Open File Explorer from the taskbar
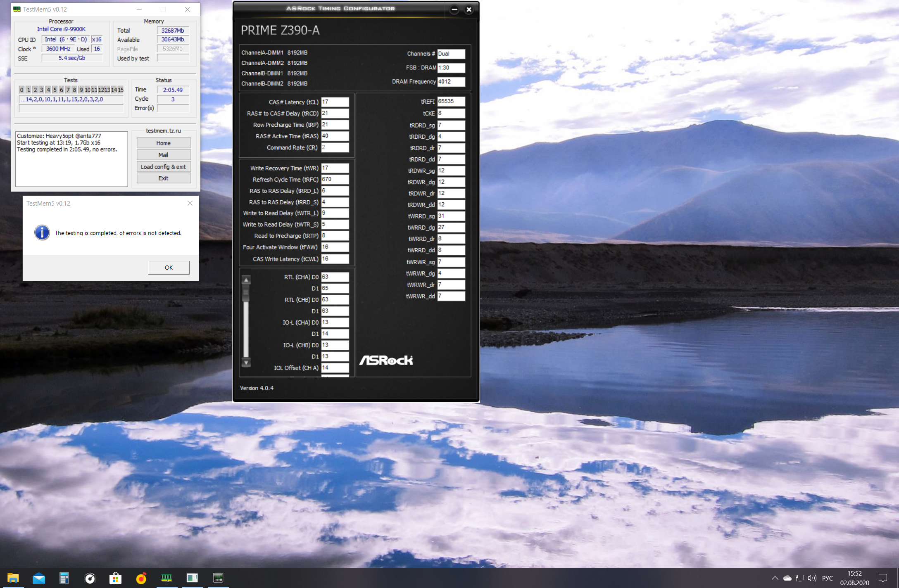 point(13,578)
